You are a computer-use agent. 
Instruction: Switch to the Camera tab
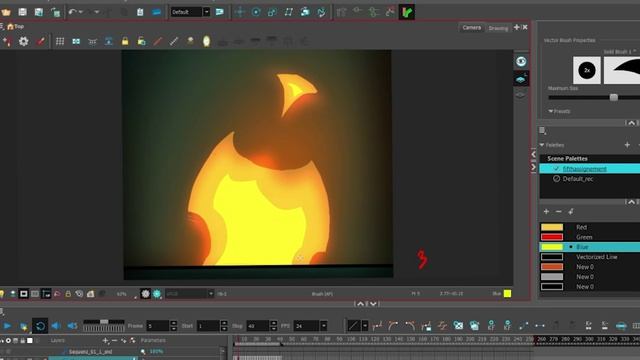[471, 27]
